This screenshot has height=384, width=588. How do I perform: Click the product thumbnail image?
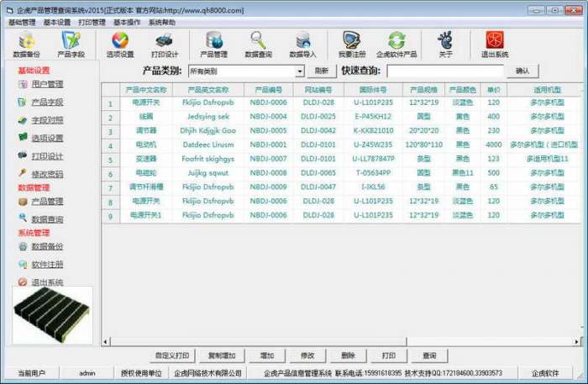(x=52, y=315)
